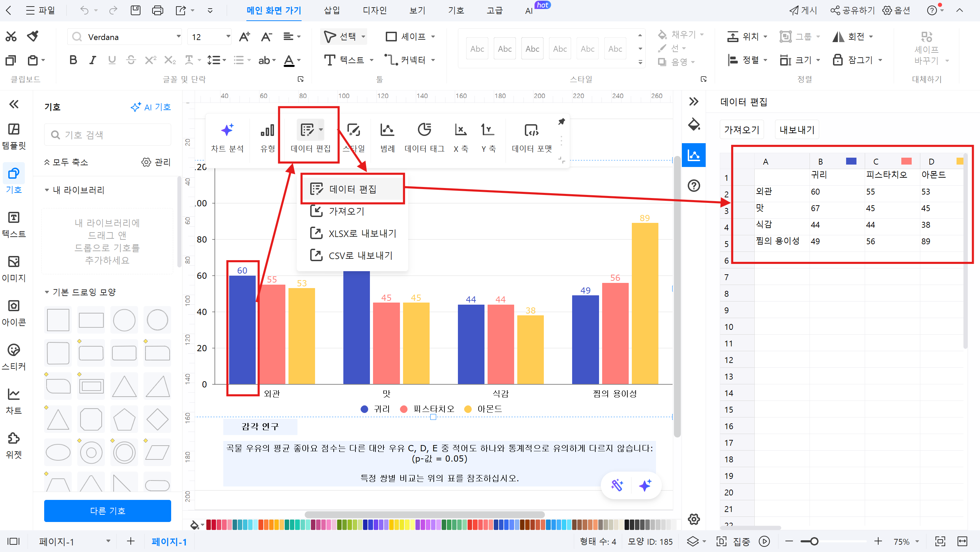The width and height of the screenshot is (980, 552).
Task: Collapse 기본 드로잉 모양 section
Action: tap(47, 292)
